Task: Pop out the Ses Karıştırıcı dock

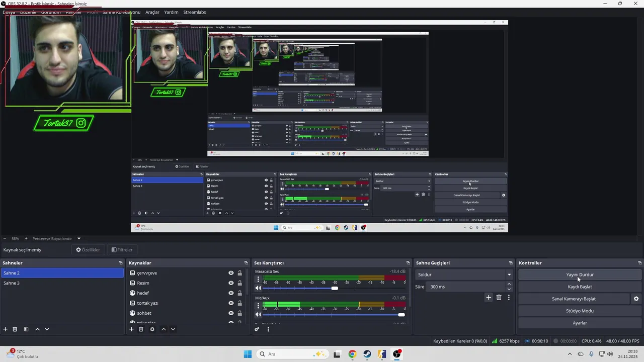Action: [408, 263]
